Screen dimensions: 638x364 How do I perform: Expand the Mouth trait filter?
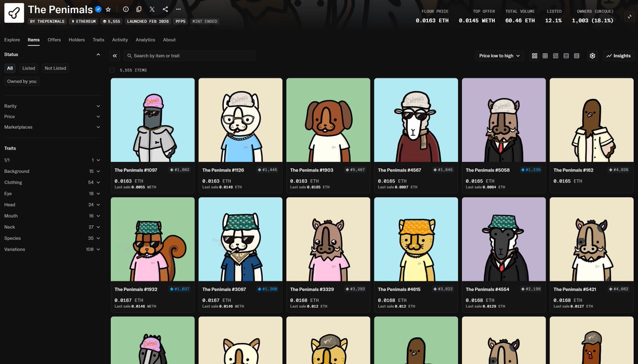pos(52,216)
